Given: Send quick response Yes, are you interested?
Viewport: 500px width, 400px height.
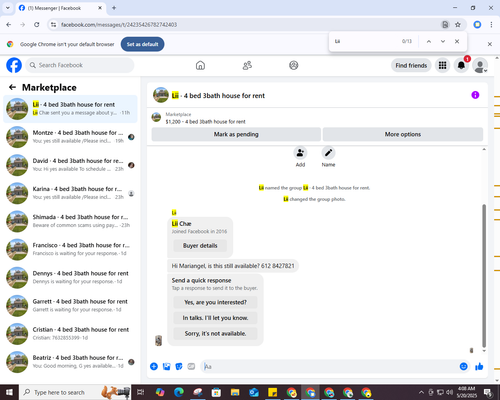Looking at the screenshot, I should [x=215, y=302].
